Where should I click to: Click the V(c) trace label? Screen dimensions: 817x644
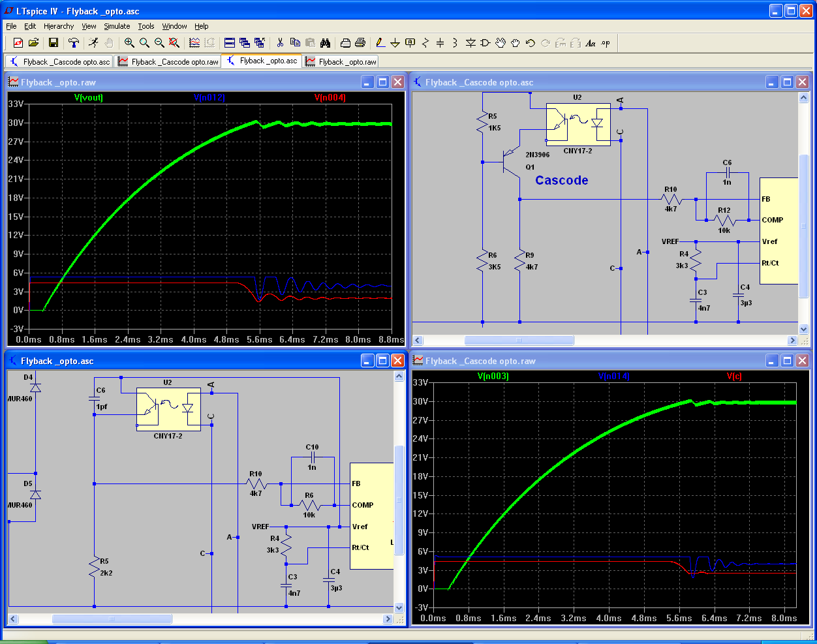[734, 376]
